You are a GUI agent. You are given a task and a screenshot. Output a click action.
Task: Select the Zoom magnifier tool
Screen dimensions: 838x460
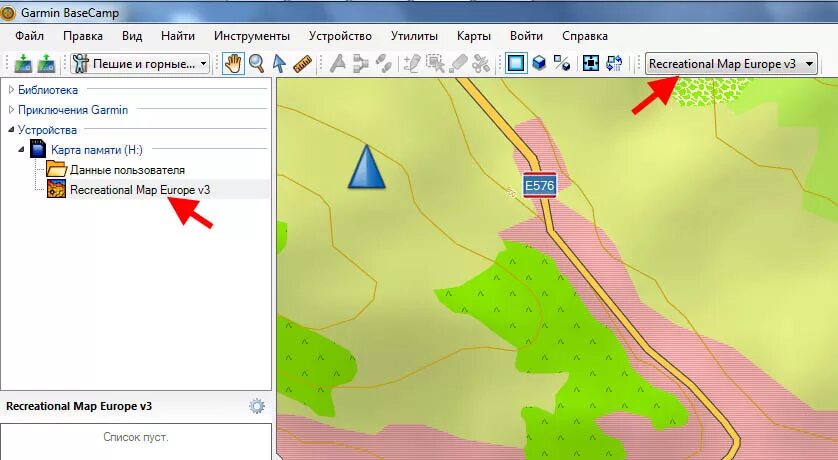[257, 64]
